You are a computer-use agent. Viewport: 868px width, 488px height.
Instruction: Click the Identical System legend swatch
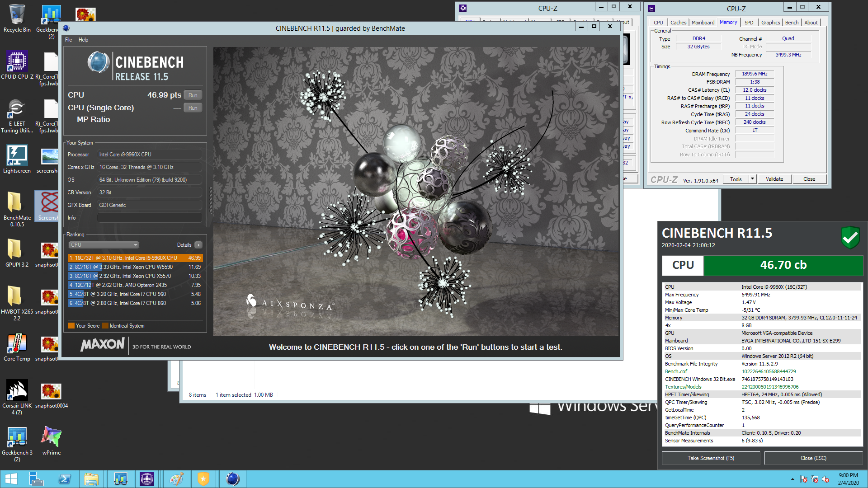(105, 326)
